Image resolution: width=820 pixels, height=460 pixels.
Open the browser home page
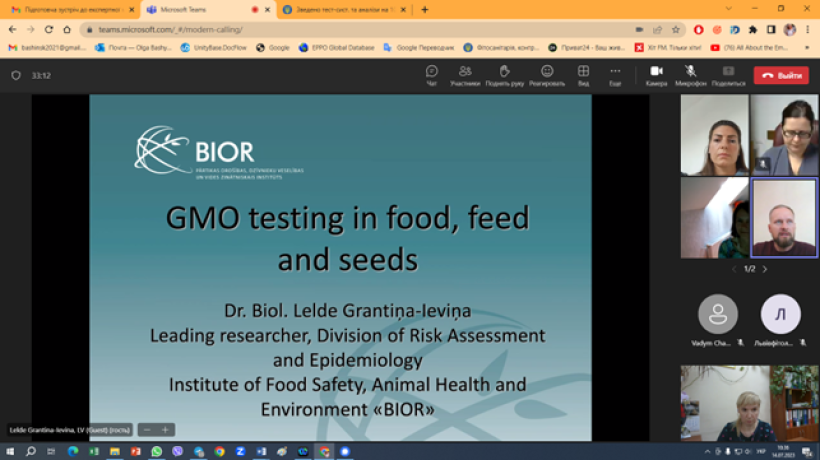pos(67,30)
